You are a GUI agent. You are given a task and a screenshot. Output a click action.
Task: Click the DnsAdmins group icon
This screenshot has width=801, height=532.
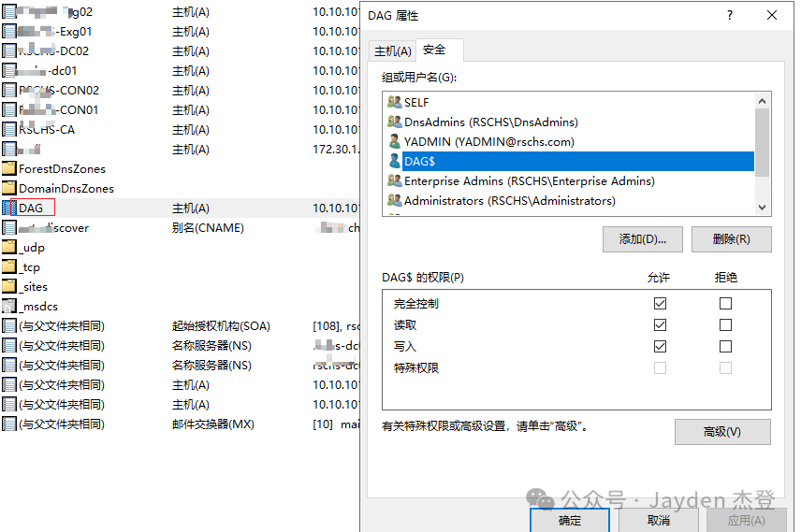[x=394, y=122]
